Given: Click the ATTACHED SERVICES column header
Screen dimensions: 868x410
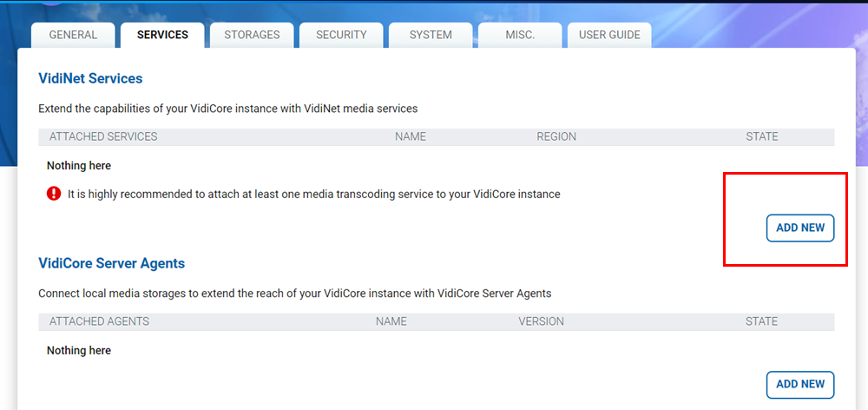Looking at the screenshot, I should click(x=103, y=136).
